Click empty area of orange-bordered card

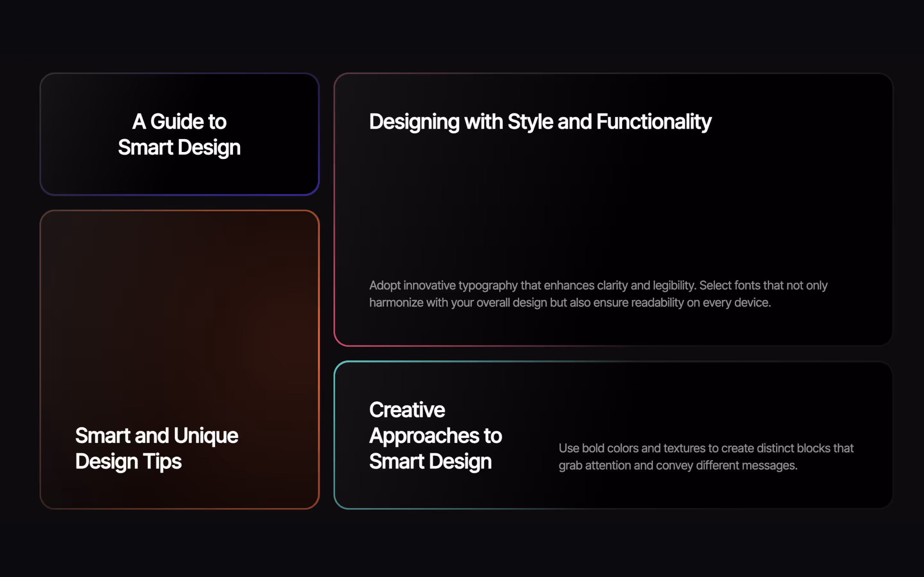tap(179, 305)
